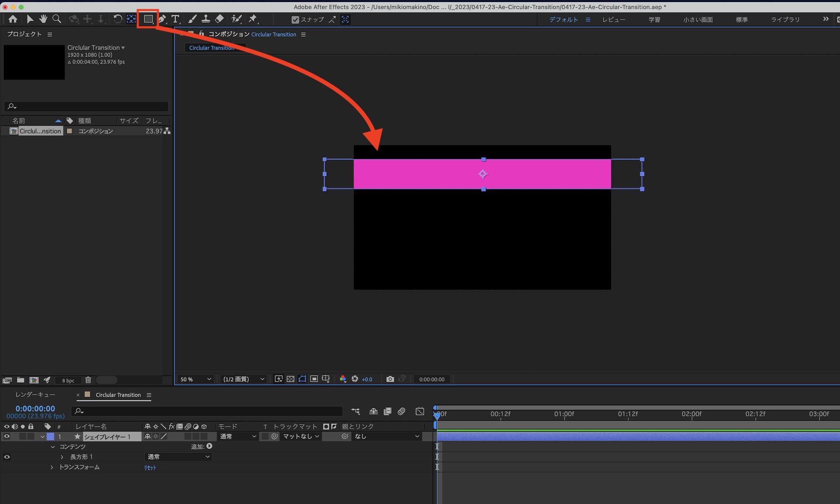
Task: Toggle visibility of 長方形 1
Action: point(7,457)
